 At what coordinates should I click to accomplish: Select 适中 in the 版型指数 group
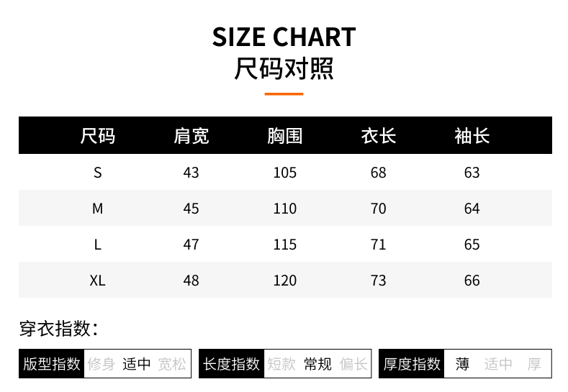[x=137, y=364]
